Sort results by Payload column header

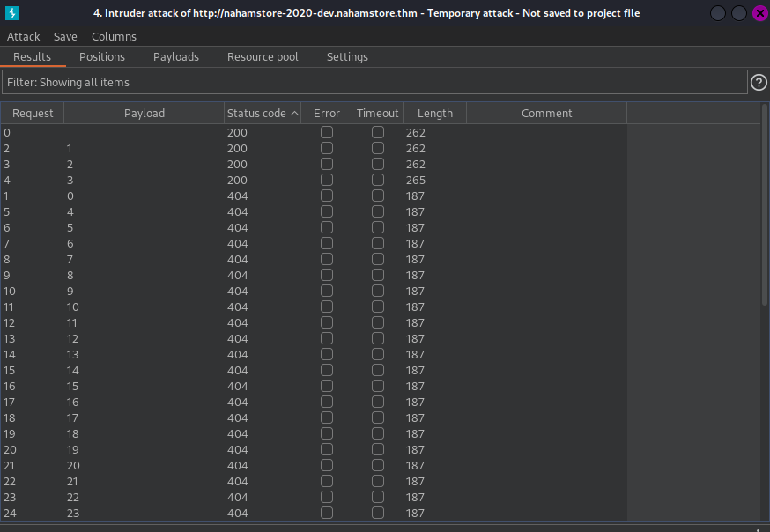[144, 114]
